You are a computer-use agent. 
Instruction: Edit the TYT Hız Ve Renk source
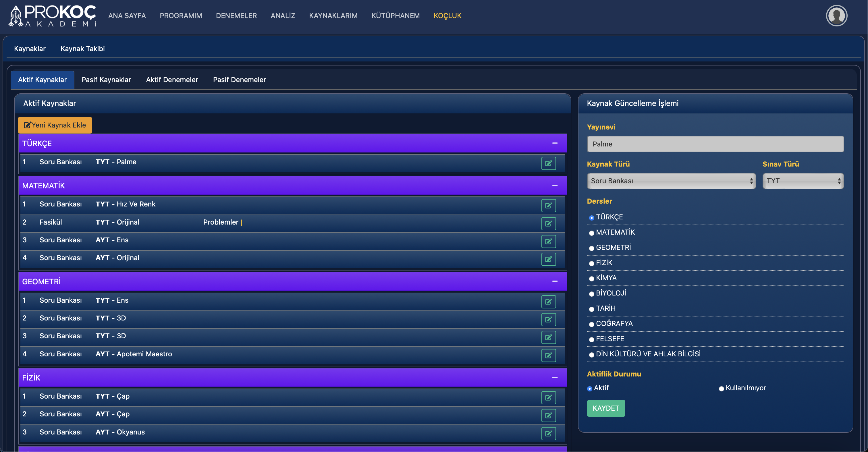tap(548, 205)
